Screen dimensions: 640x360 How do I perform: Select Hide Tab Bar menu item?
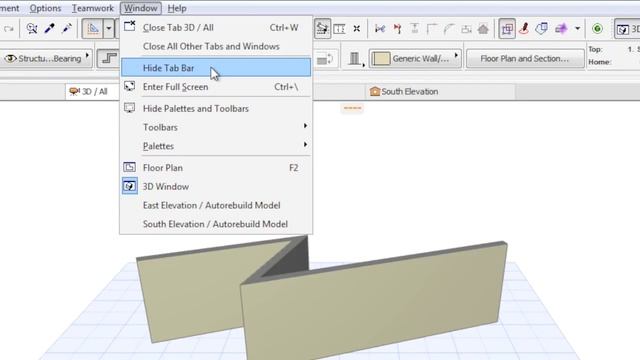click(x=216, y=68)
